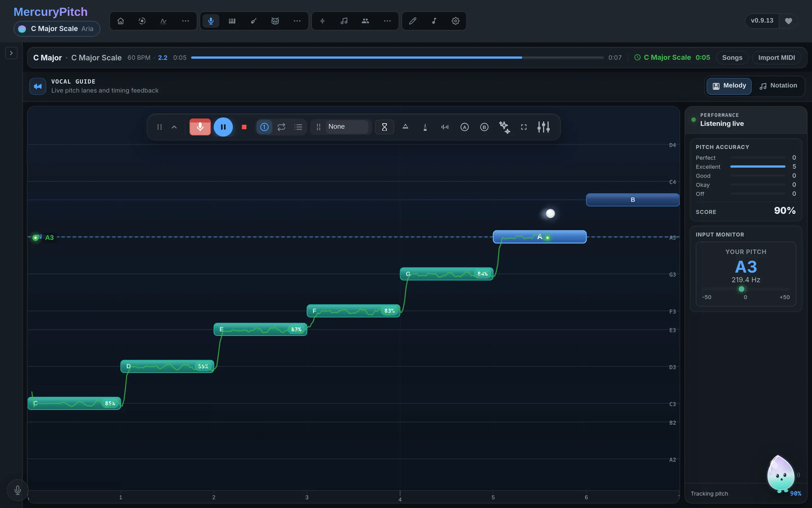
Task: Switch to the Melody view tab
Action: click(729, 86)
